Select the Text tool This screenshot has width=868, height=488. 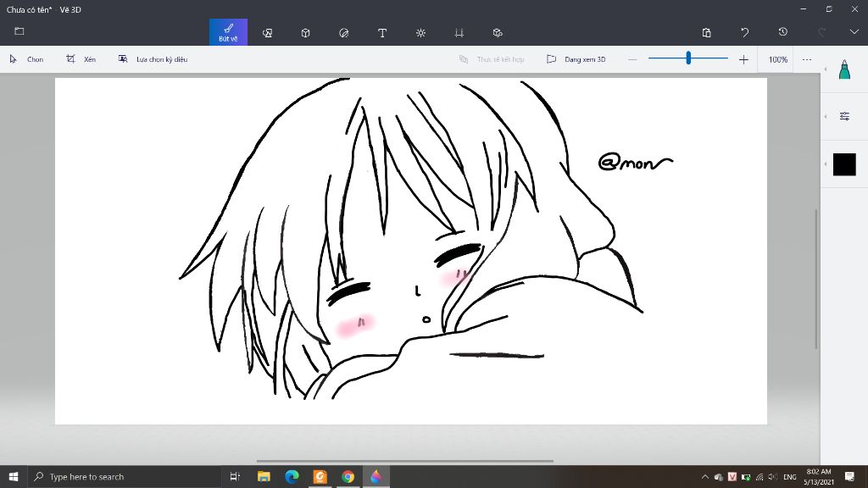(x=382, y=33)
